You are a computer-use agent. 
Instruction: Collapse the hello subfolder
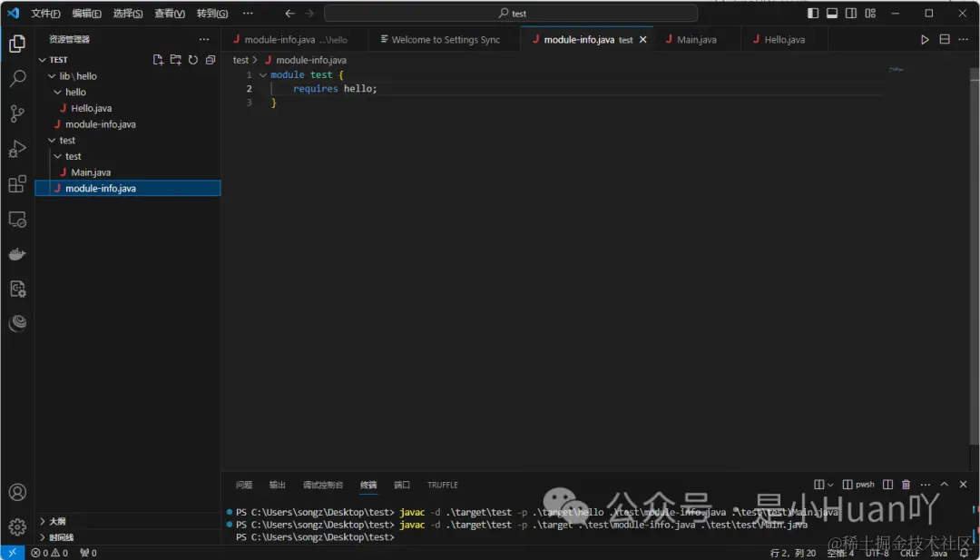(57, 92)
